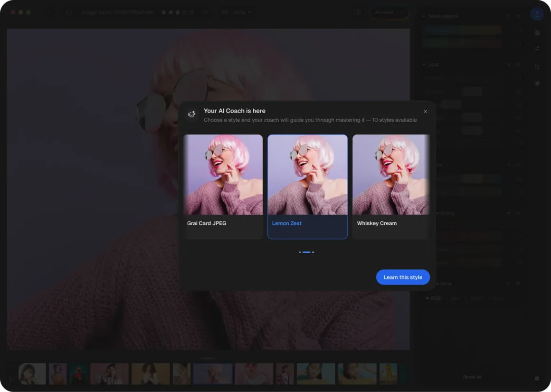The image size is (551, 392).
Task: Select filmstrip thumbnail with pink hair (highlighted)
Action: pos(213,373)
